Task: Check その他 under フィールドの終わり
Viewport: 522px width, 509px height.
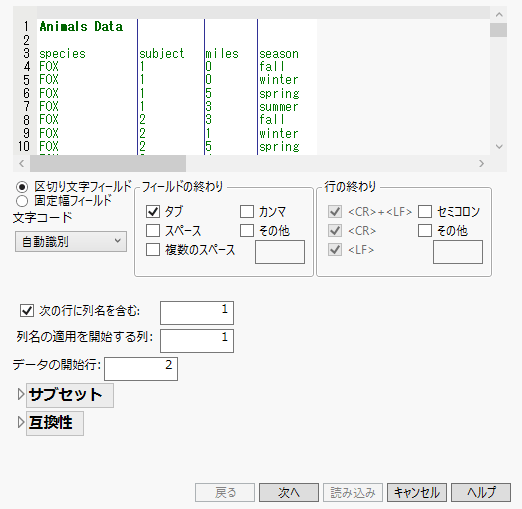Action: click(247, 230)
